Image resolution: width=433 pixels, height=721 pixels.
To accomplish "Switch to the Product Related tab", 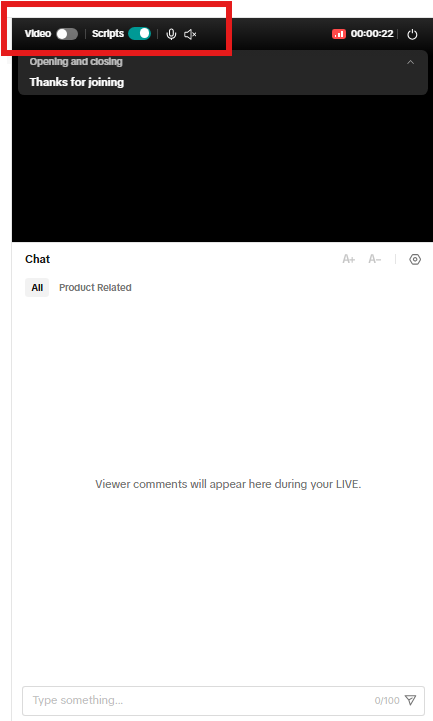I will pos(95,288).
